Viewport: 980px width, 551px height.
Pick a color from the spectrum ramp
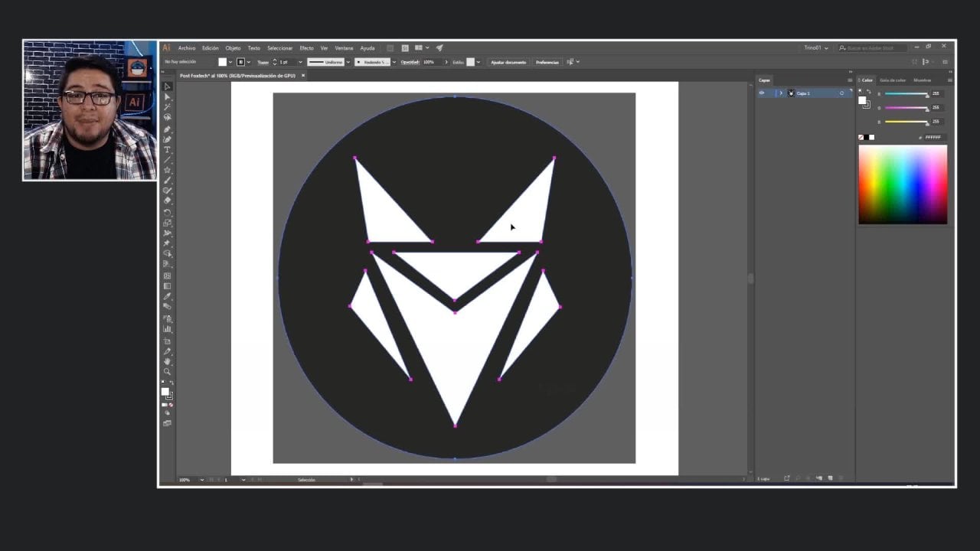pos(902,184)
